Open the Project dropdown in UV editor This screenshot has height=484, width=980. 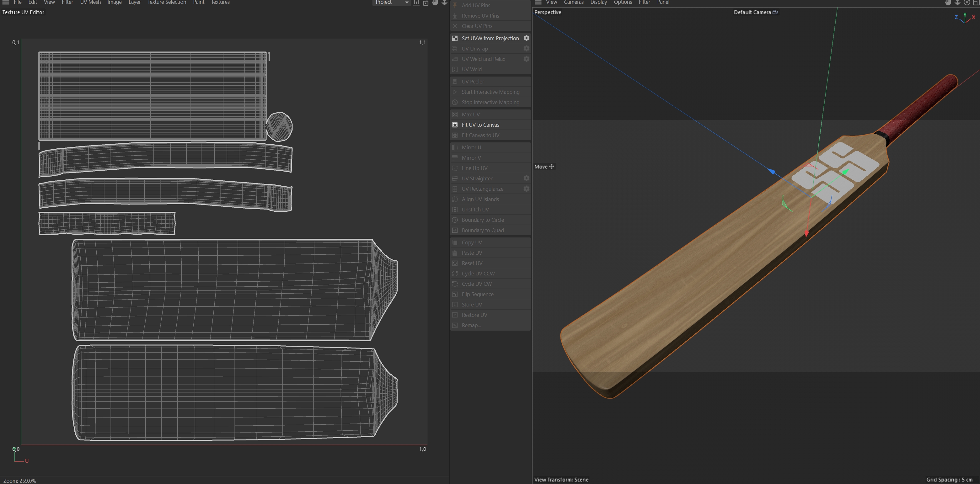(391, 2)
